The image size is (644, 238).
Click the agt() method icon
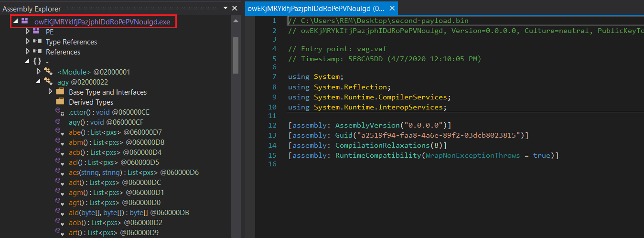[x=60, y=202]
